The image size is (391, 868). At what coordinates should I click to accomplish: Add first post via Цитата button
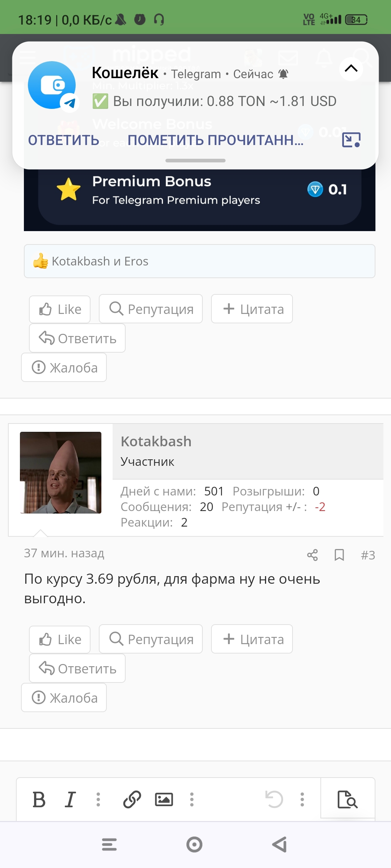pyautogui.click(x=252, y=309)
